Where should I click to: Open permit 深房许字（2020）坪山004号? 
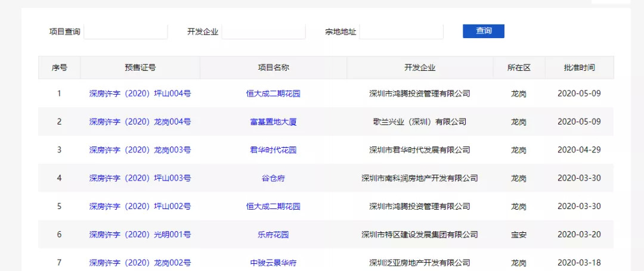(x=140, y=94)
